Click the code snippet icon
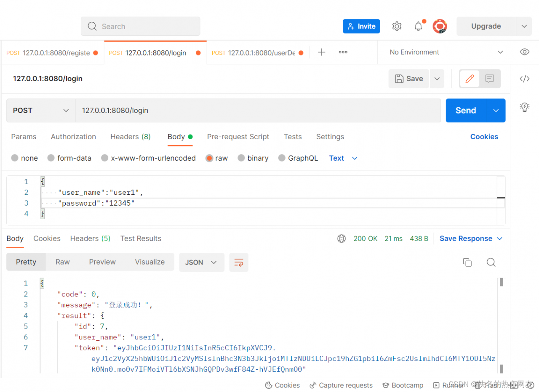Image resolution: width=539 pixels, height=392 pixels. (x=524, y=79)
